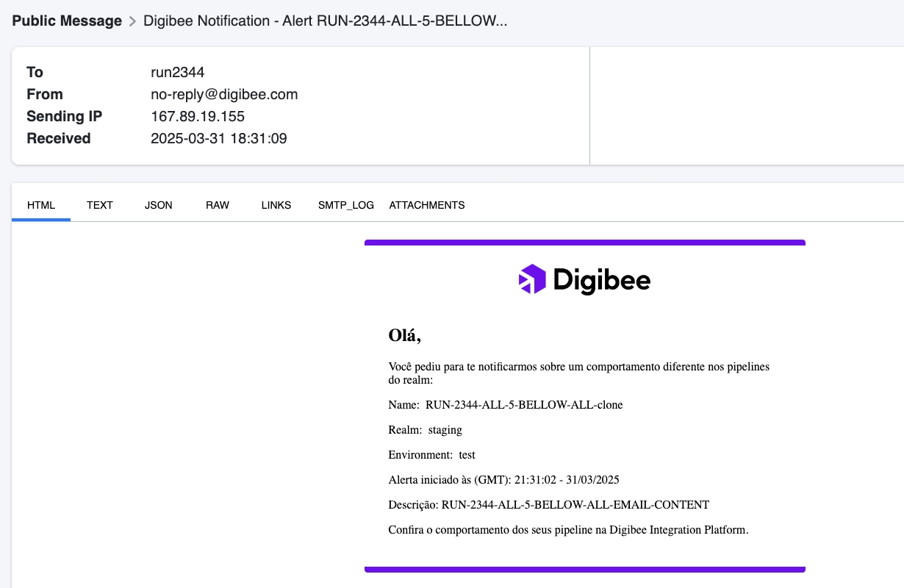Show the SMTP_LOG tab

[x=346, y=205]
